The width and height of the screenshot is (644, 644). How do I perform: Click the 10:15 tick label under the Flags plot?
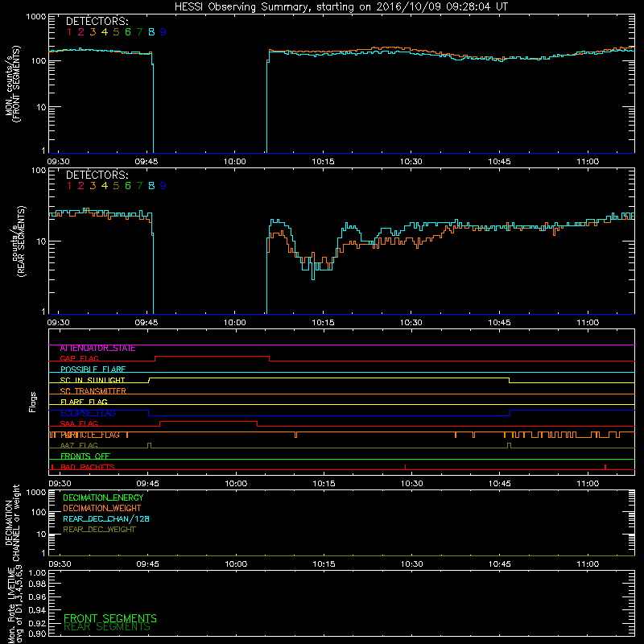pos(324,484)
